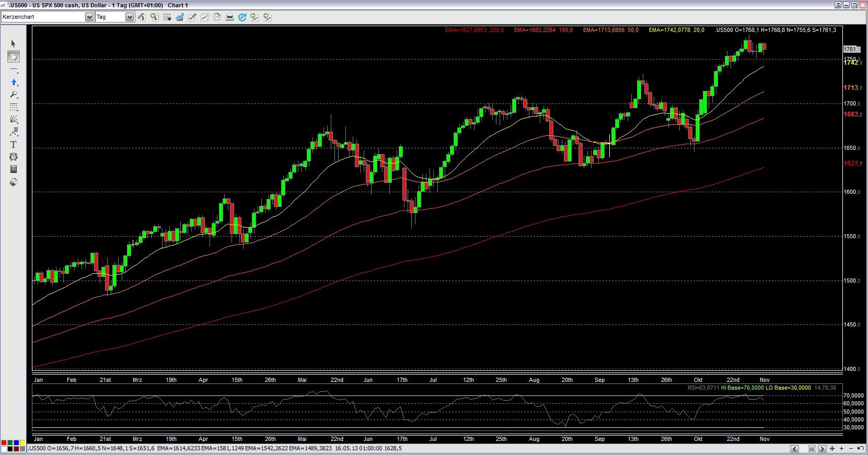The height and width of the screenshot is (455, 868).
Task: Open the alarm clock price alert
Action: [14, 157]
